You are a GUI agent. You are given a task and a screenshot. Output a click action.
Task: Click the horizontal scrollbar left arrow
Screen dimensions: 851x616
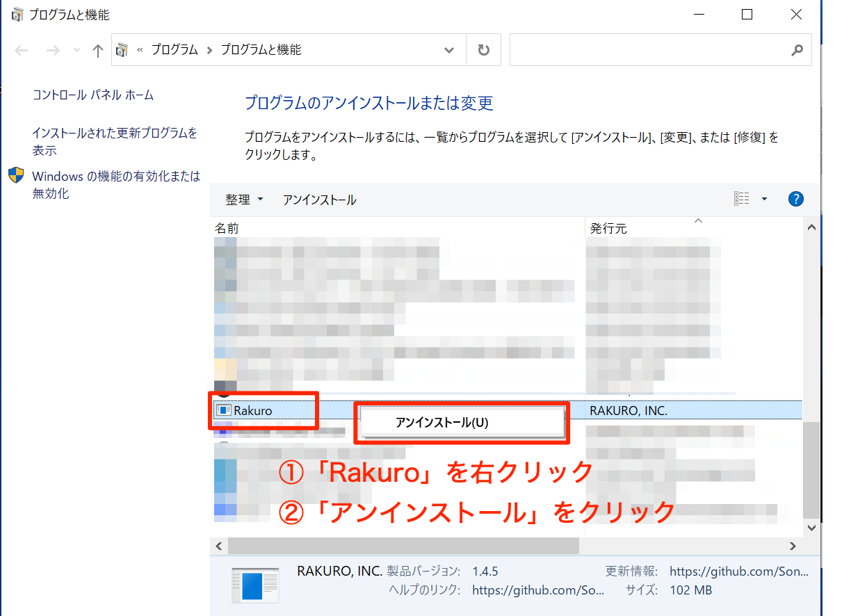pyautogui.click(x=218, y=545)
